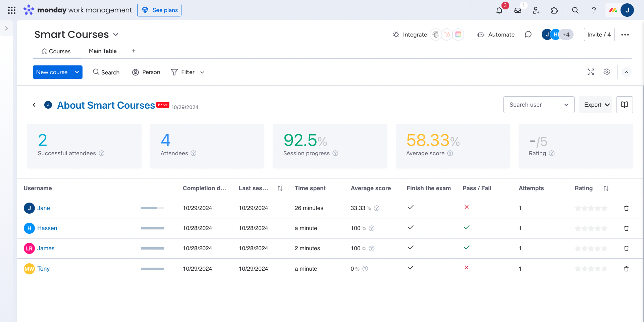Open the help question mark icon

click(x=594, y=10)
